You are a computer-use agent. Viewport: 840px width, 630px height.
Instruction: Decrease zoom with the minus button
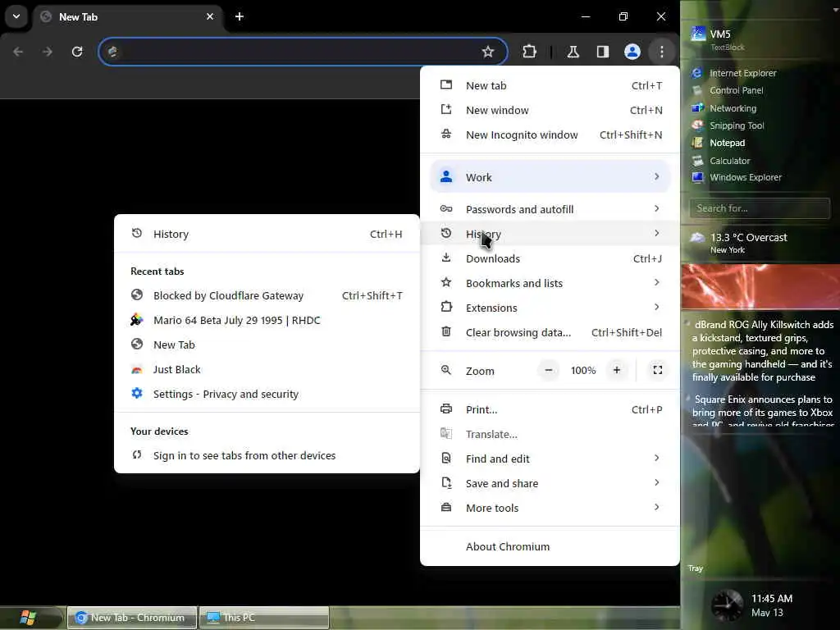[549, 370]
